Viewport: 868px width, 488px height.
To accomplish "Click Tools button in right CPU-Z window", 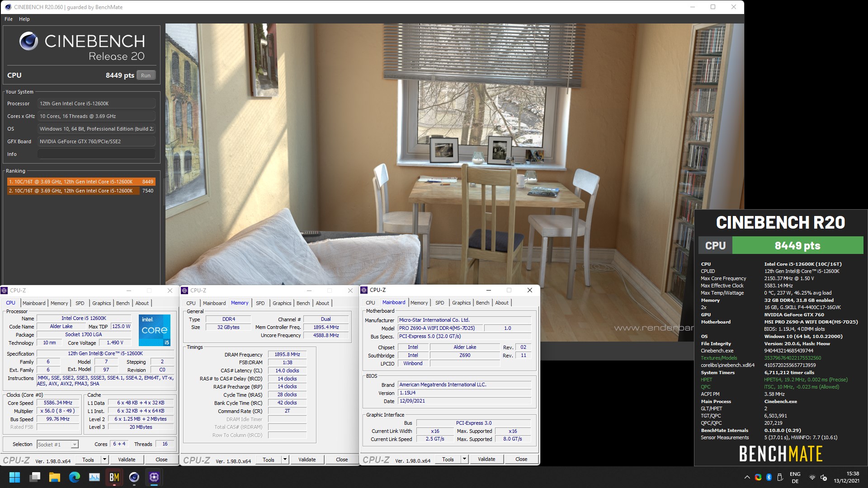I will [448, 459].
